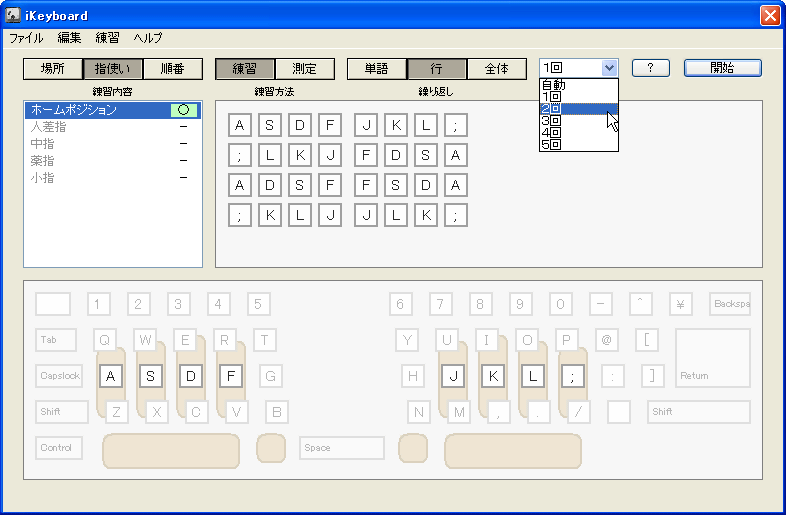
Task: Click the left Shift key on the keyboard
Action: coord(62,412)
